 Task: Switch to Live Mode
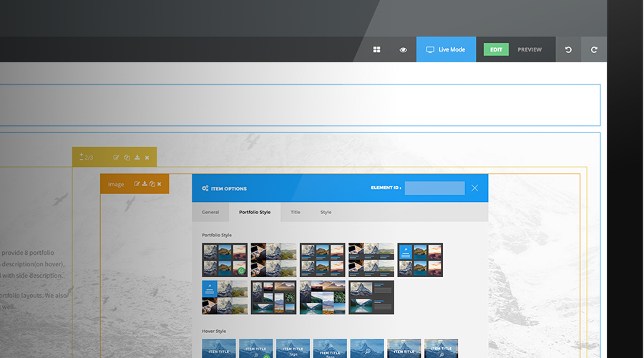[x=446, y=49]
